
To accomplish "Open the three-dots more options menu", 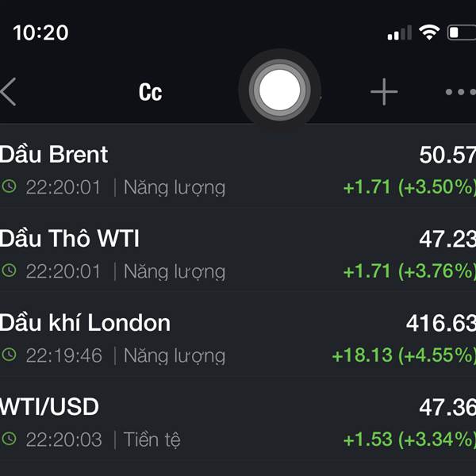I will (461, 92).
